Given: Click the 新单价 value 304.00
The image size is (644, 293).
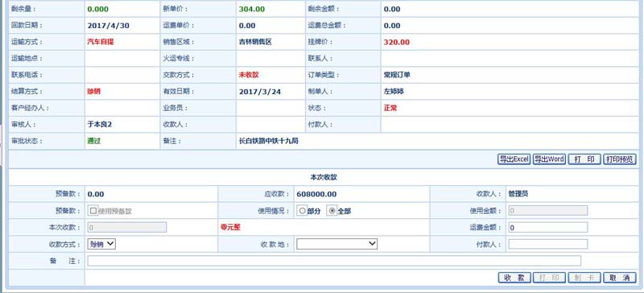Looking at the screenshot, I should [x=252, y=9].
